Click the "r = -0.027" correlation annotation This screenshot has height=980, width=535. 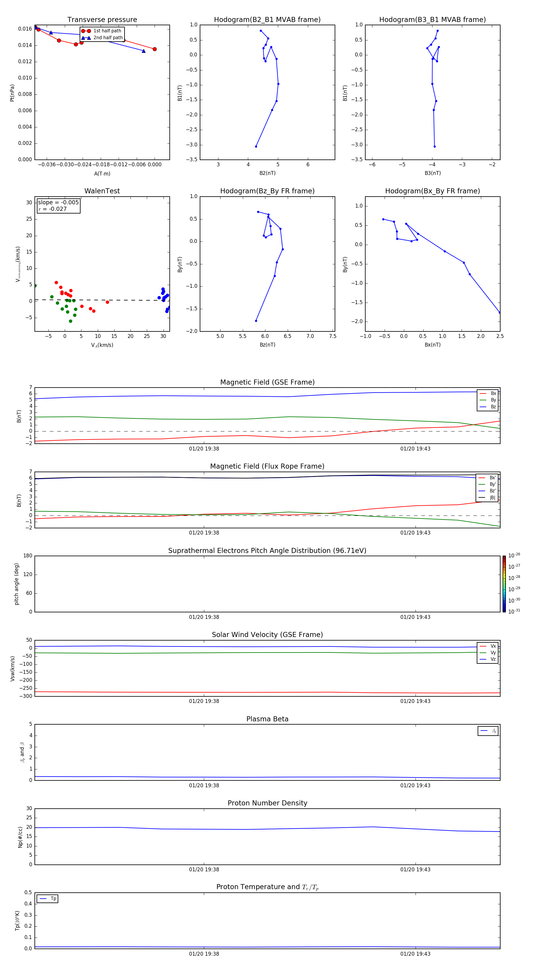tap(53, 209)
